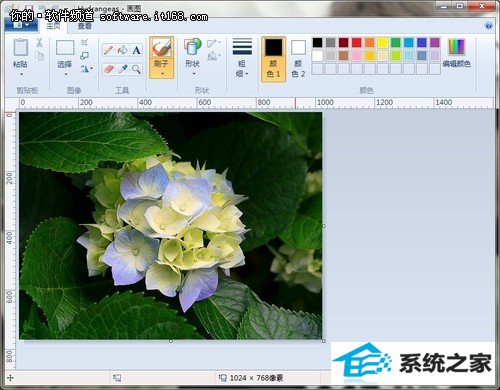Click the canvas bottom-edge resize handle
Image resolution: width=500 pixels, height=390 pixels.
click(x=171, y=341)
